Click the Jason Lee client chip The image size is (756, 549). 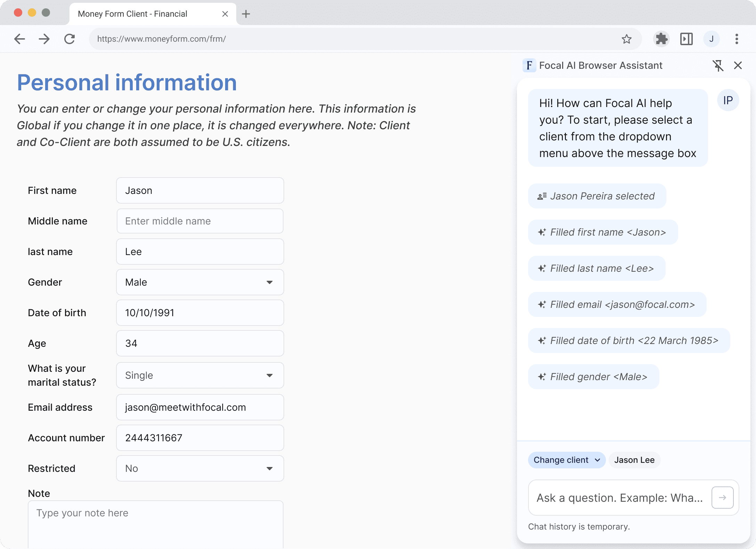pyautogui.click(x=634, y=460)
